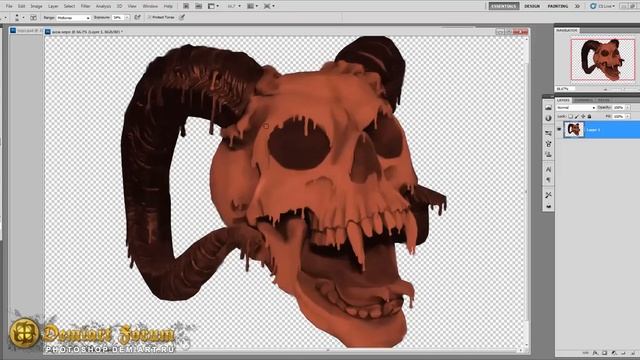Toggle Lock position icon
The width and height of the screenshot is (640, 360).
(x=583, y=116)
